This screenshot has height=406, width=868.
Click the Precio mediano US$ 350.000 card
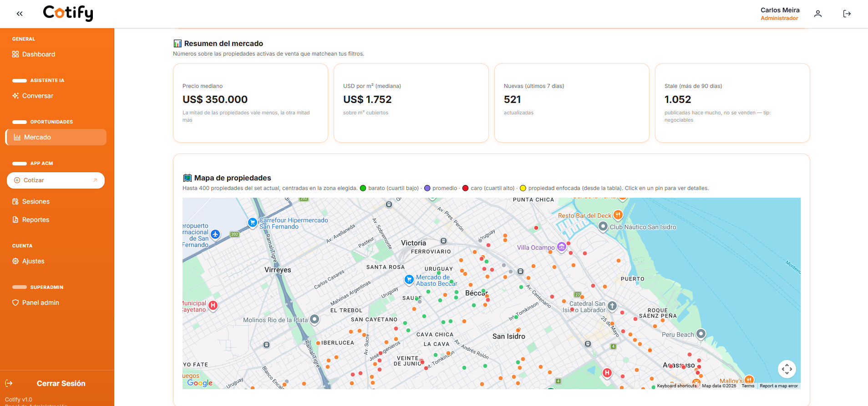(250, 103)
